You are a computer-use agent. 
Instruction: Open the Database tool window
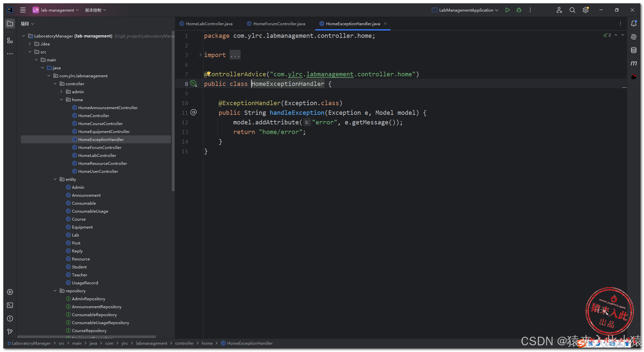[634, 50]
